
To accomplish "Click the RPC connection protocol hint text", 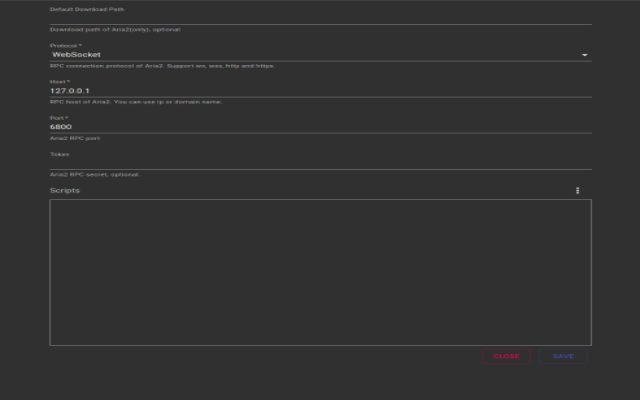I will (162, 66).
